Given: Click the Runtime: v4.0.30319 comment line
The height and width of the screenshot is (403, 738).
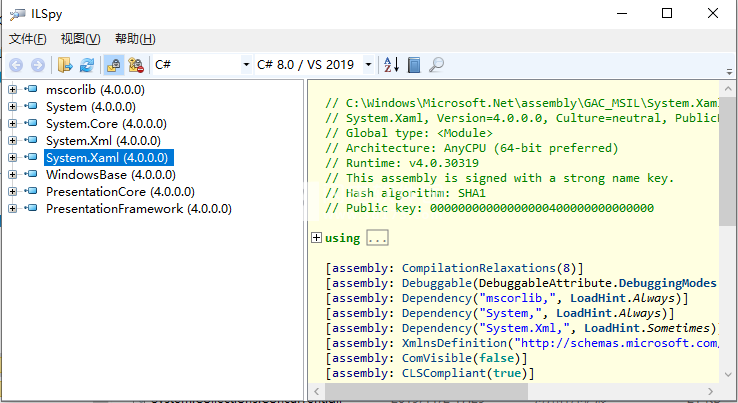Looking at the screenshot, I should coord(401,163).
